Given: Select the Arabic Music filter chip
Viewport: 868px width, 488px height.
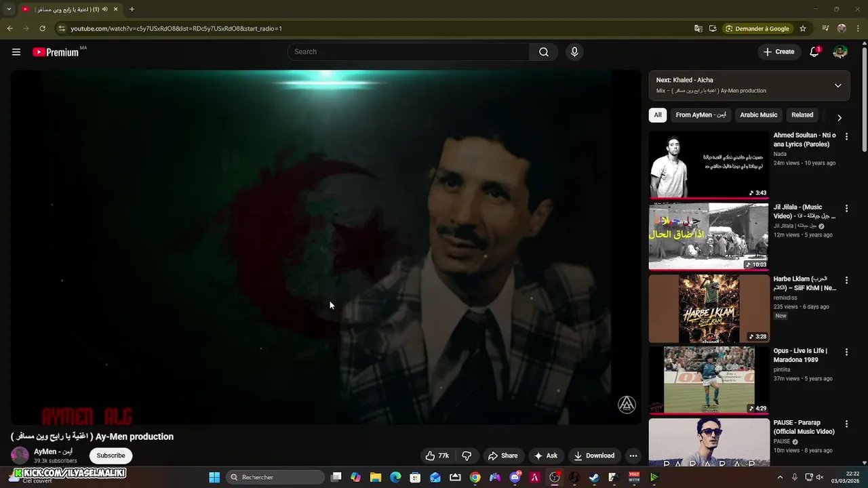Looking at the screenshot, I should point(759,115).
